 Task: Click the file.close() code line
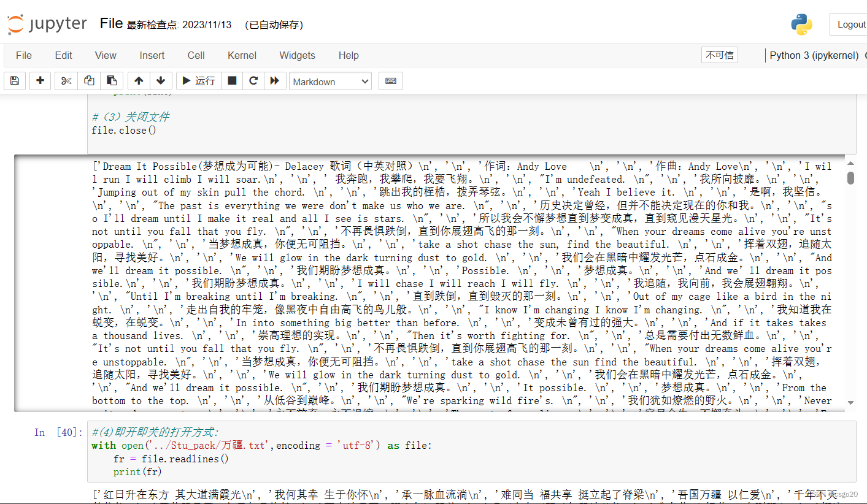click(124, 130)
